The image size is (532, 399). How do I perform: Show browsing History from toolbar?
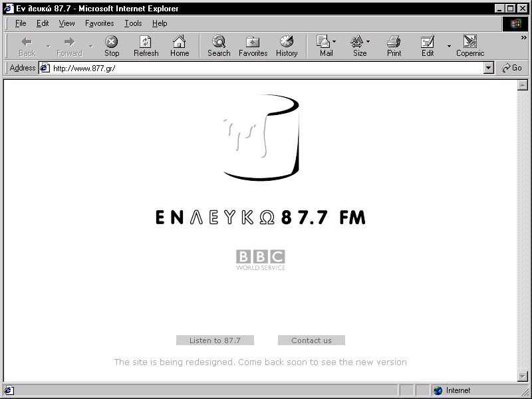pos(287,46)
